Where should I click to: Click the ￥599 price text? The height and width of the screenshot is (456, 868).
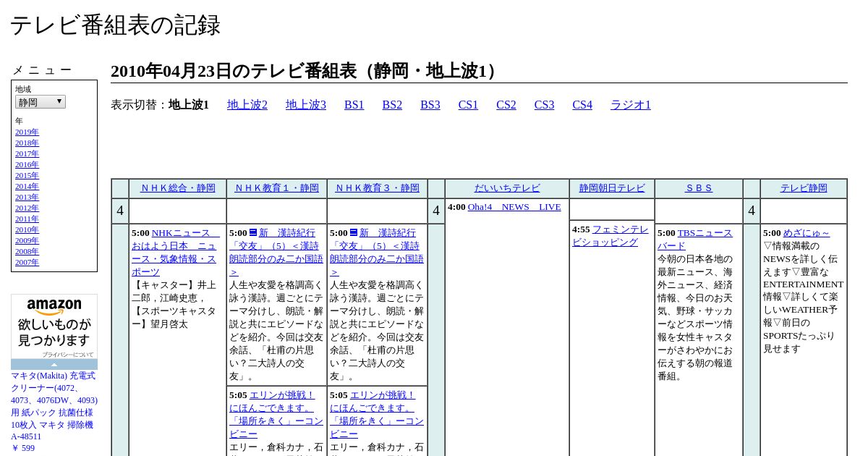point(23,448)
